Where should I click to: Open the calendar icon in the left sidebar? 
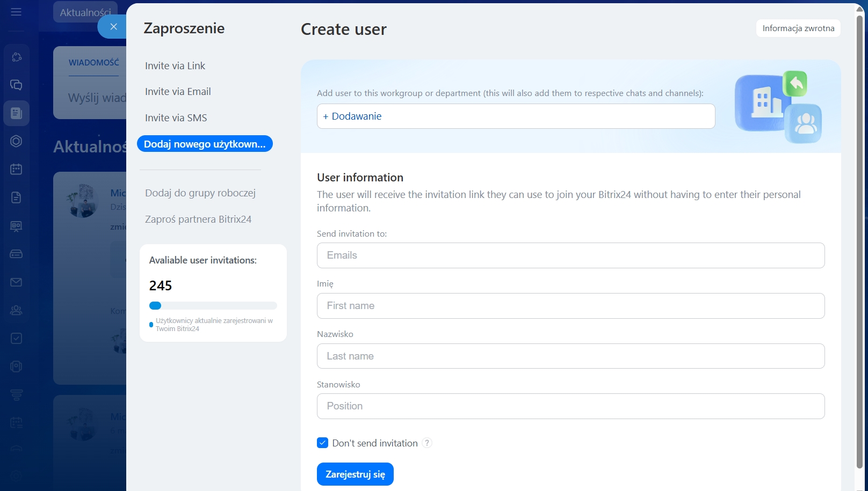click(x=16, y=169)
